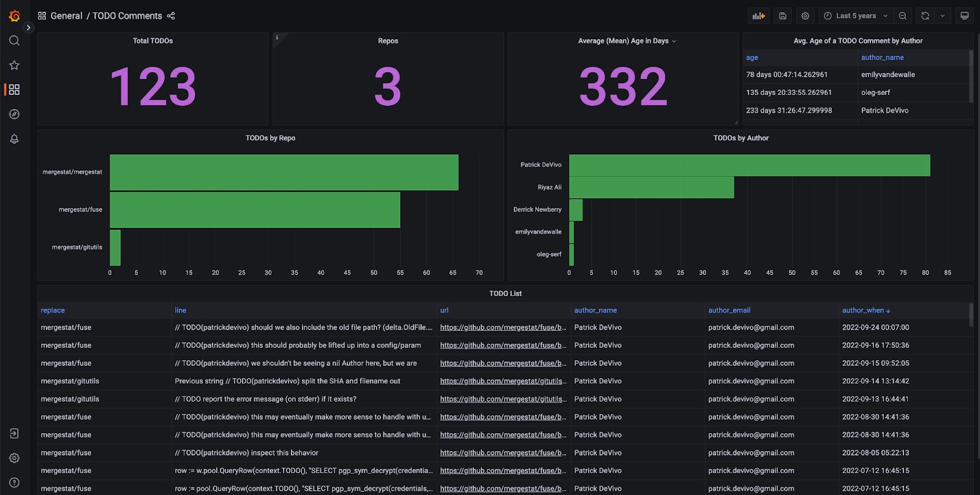Open the Starred dashboards icon
Screen dimensions: 980x495
point(14,65)
